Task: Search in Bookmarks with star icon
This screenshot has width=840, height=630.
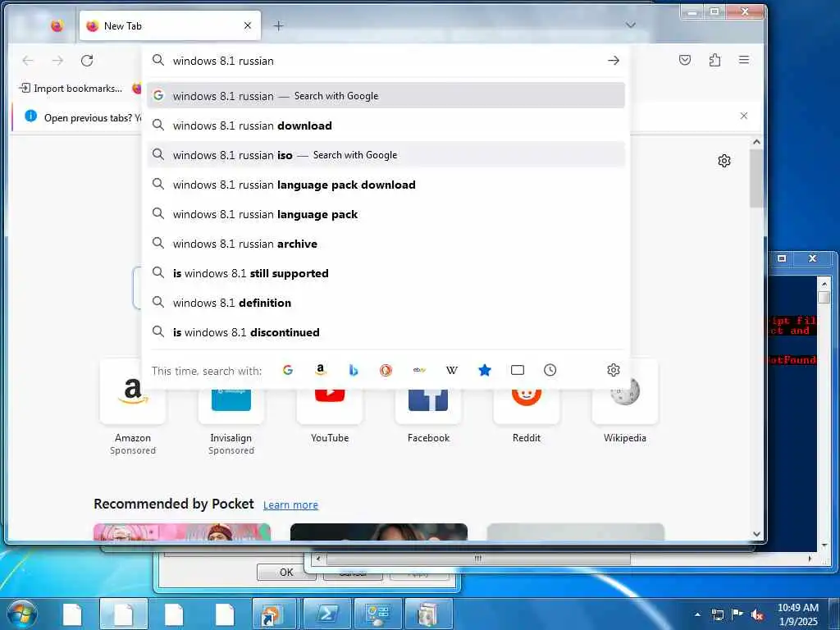Action: pyautogui.click(x=484, y=370)
